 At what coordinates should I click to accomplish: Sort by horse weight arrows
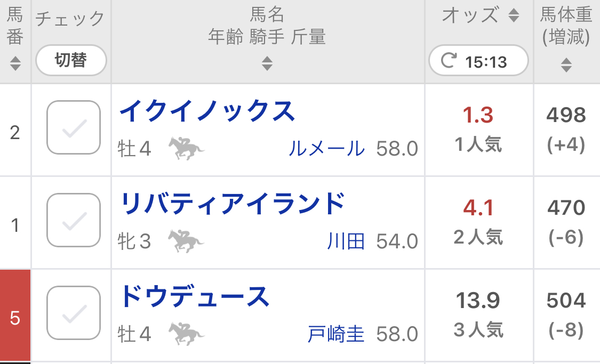pyautogui.click(x=566, y=65)
